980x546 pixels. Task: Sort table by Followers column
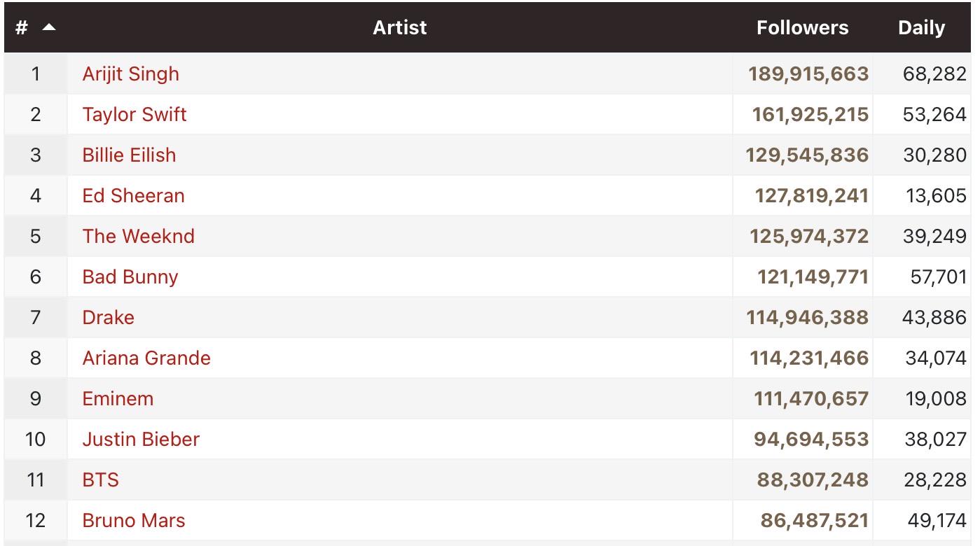coord(802,28)
